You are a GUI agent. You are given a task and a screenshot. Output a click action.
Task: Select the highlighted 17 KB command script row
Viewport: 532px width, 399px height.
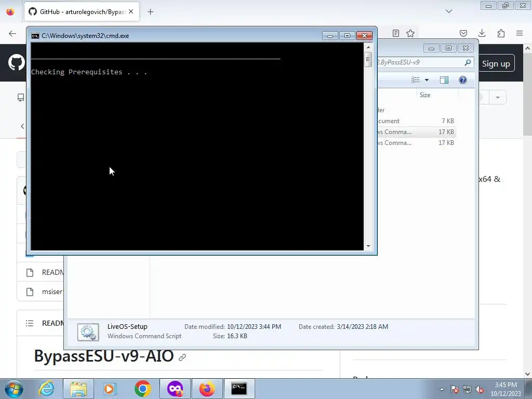(x=416, y=131)
